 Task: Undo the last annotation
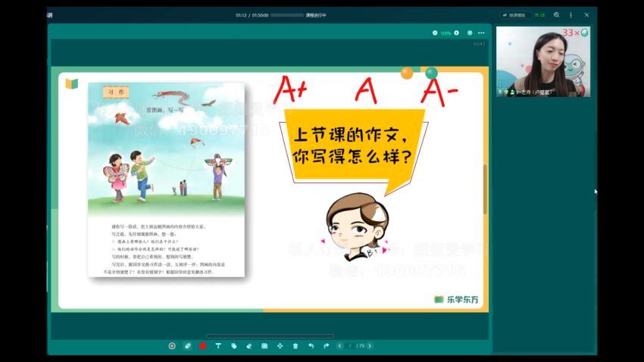pyautogui.click(x=311, y=346)
